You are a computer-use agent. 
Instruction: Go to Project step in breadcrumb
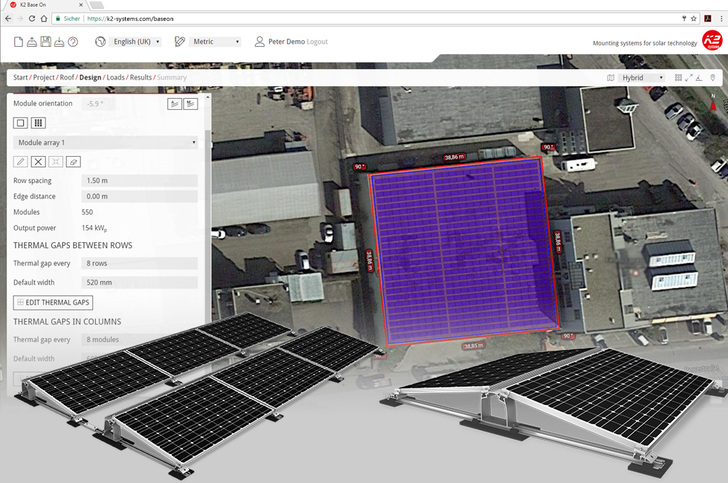click(44, 78)
